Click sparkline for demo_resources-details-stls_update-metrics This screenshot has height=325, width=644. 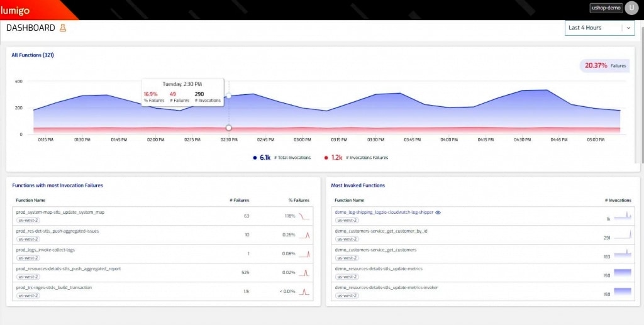tap(623, 272)
